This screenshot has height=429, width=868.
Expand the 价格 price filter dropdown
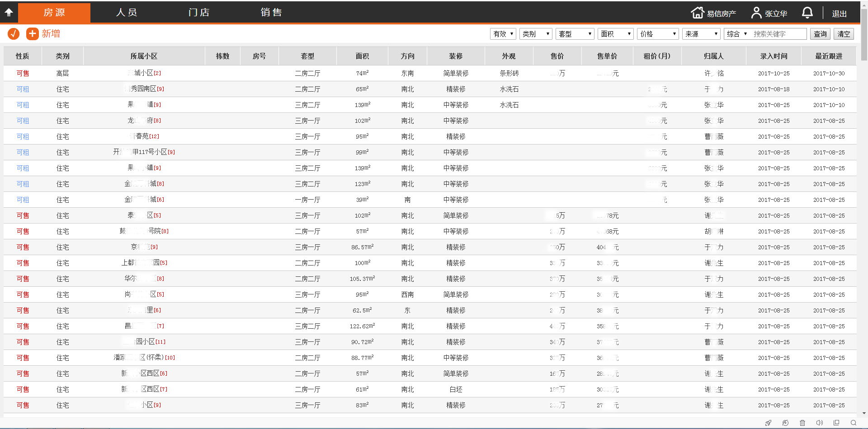point(658,34)
